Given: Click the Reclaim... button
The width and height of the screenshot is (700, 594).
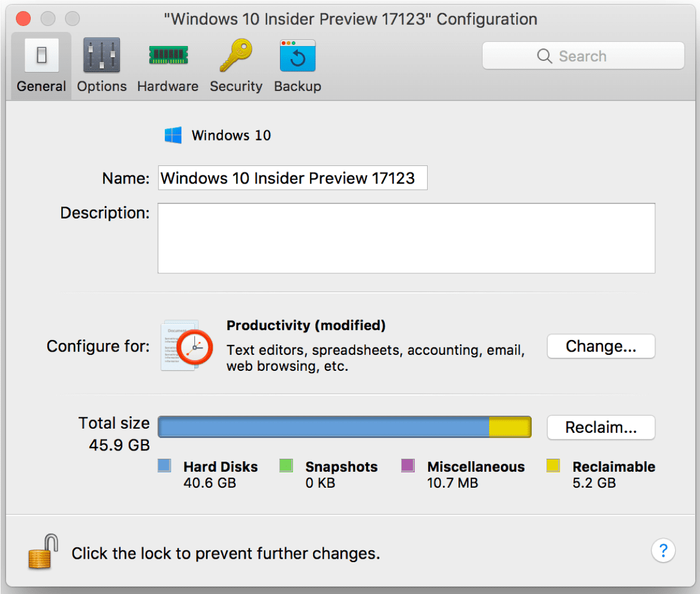Looking at the screenshot, I should [601, 427].
